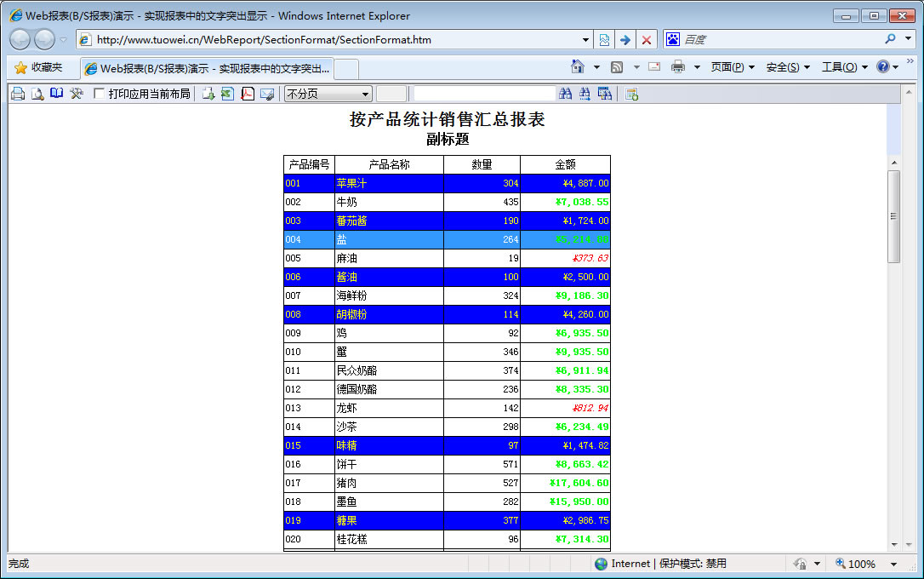
Task: Click the vertical scrollbar thumb
Action: [893, 215]
